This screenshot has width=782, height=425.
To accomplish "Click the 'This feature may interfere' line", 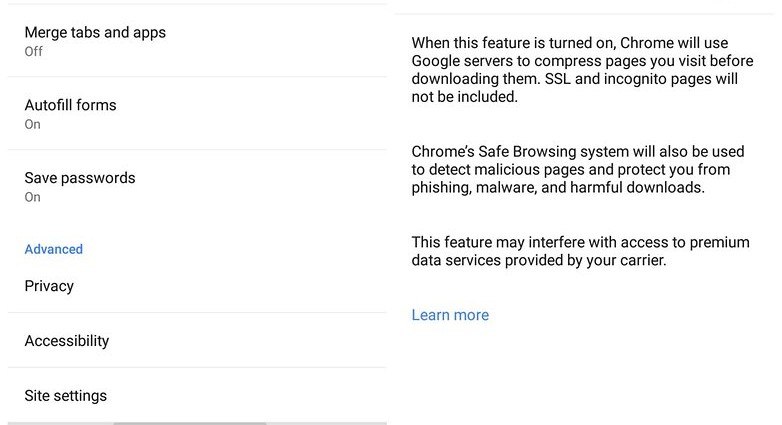I will 576,243.
